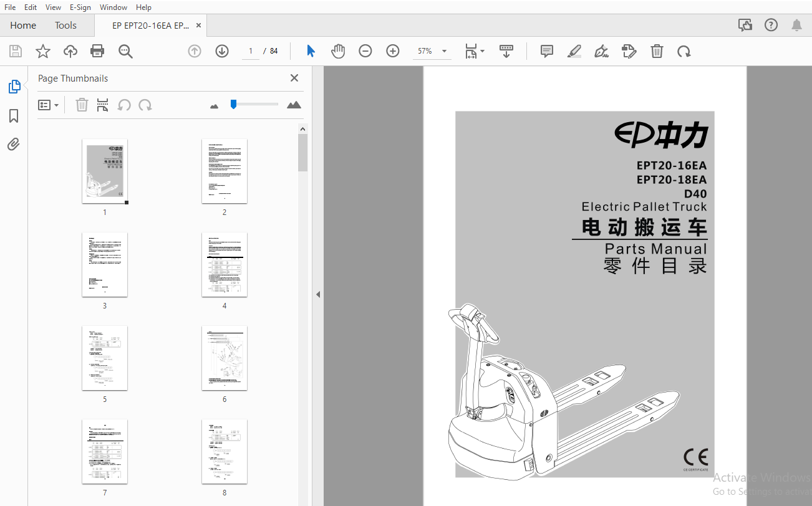
Task: Open the notifications bell
Action: [x=796, y=25]
